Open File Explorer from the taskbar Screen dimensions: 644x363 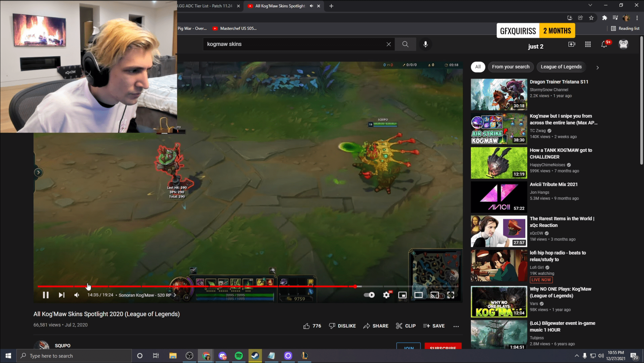click(x=173, y=356)
